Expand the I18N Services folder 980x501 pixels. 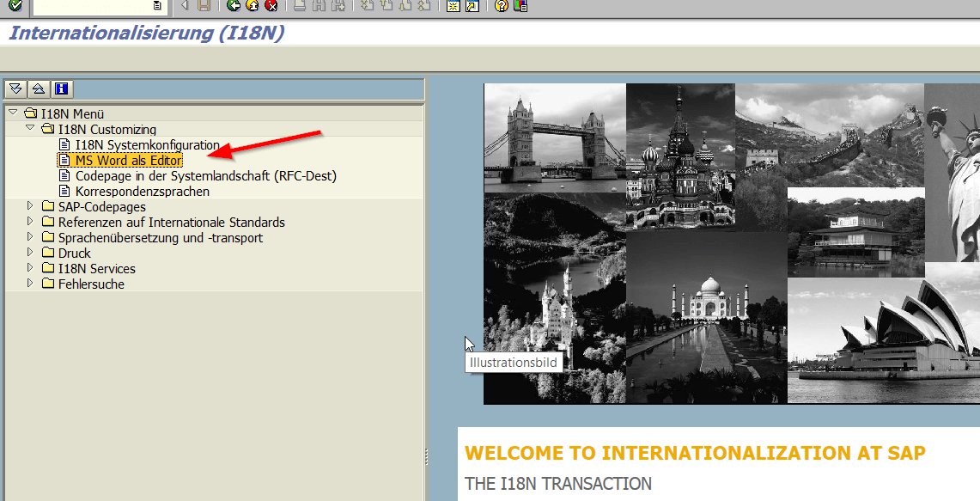(29, 268)
